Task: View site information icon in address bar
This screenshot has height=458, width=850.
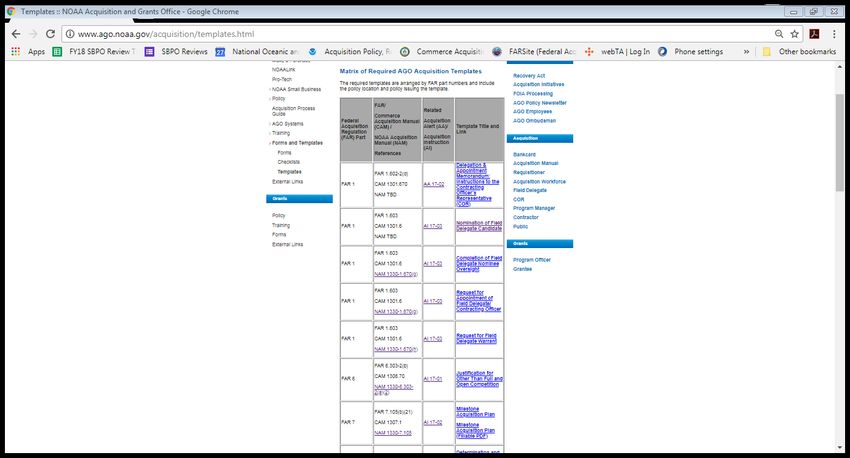Action: [69, 34]
